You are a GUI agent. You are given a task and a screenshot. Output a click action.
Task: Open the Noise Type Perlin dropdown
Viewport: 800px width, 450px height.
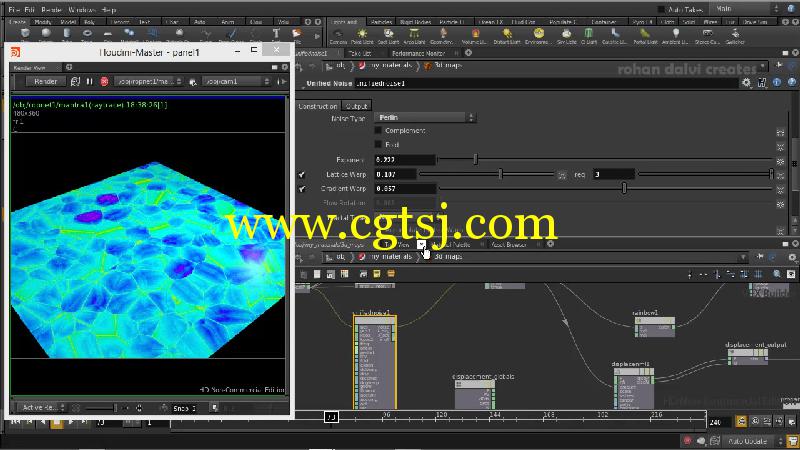pyautogui.click(x=425, y=117)
